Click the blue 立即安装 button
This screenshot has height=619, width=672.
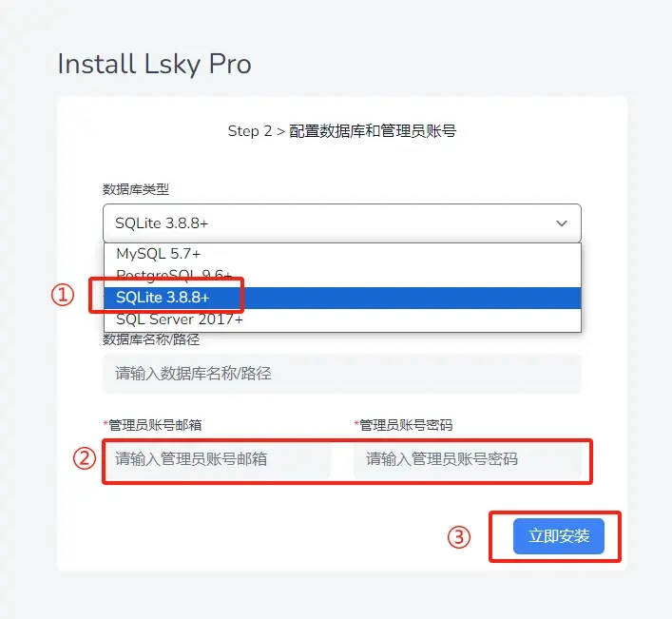559,536
